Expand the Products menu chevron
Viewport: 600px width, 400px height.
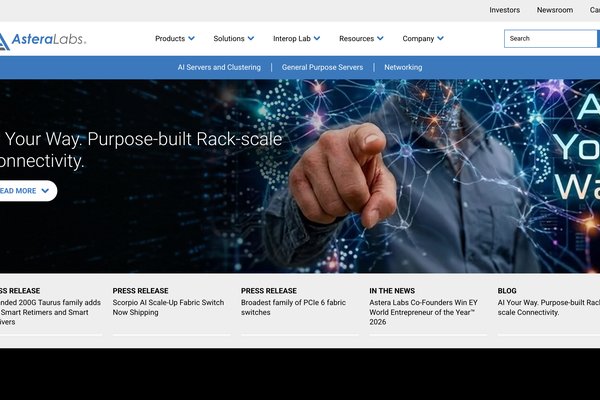click(191, 38)
